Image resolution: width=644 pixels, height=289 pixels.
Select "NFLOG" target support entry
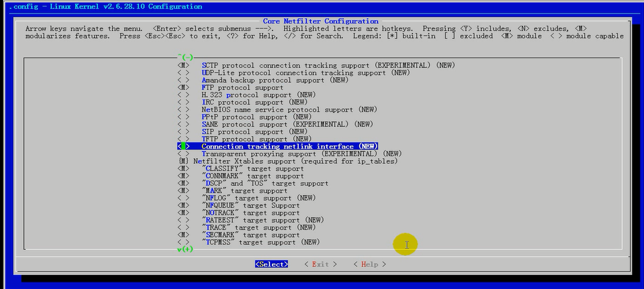(x=258, y=199)
